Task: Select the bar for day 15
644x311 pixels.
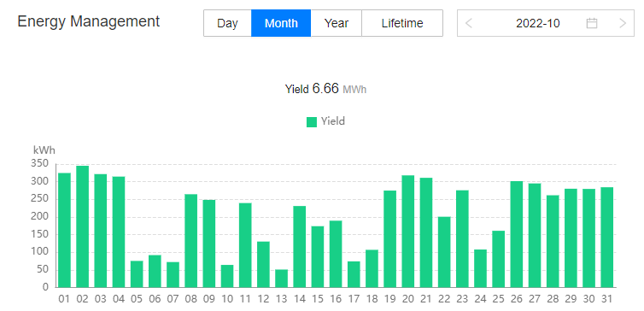Action: pos(318,257)
